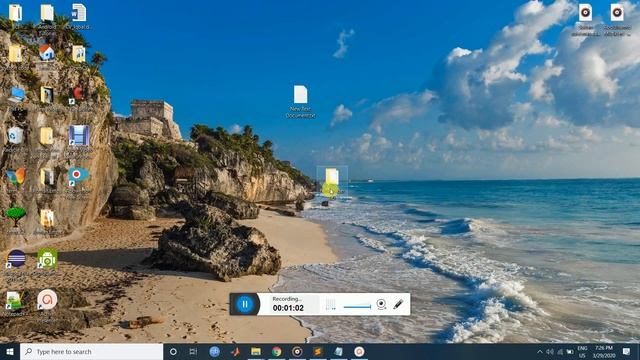Screen dimensions: 640x360
Task: Click the recorder volume slider
Action: 357,307
